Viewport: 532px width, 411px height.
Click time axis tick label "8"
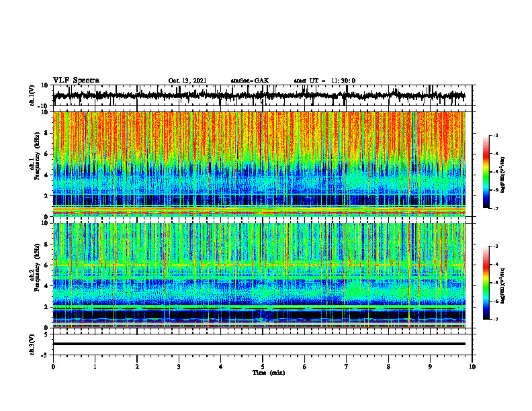(x=388, y=367)
